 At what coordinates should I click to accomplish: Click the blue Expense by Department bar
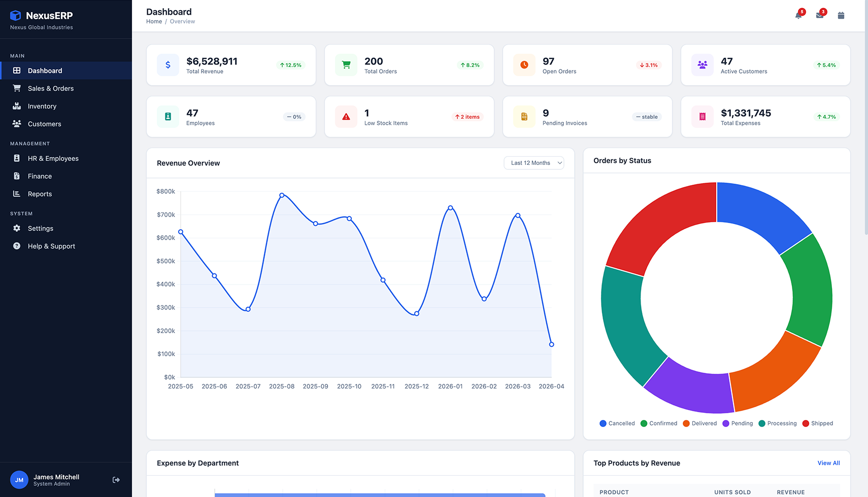(x=380, y=493)
